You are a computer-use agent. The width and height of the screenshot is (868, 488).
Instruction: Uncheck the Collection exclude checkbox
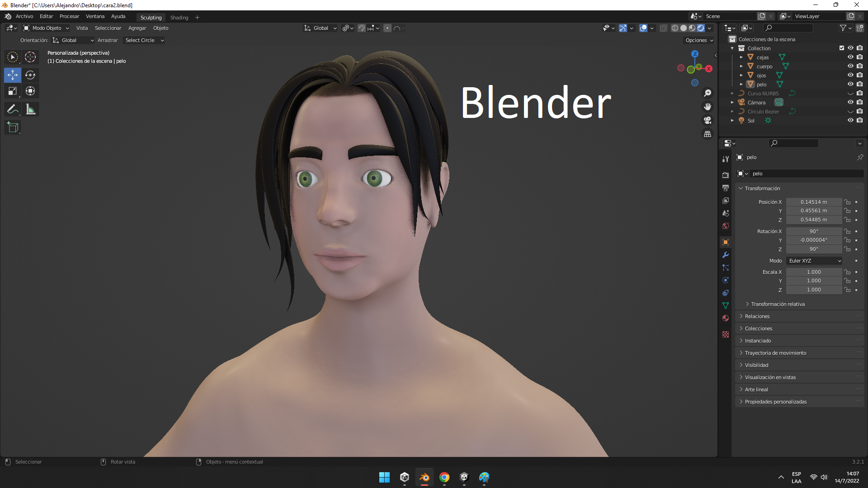pyautogui.click(x=842, y=48)
